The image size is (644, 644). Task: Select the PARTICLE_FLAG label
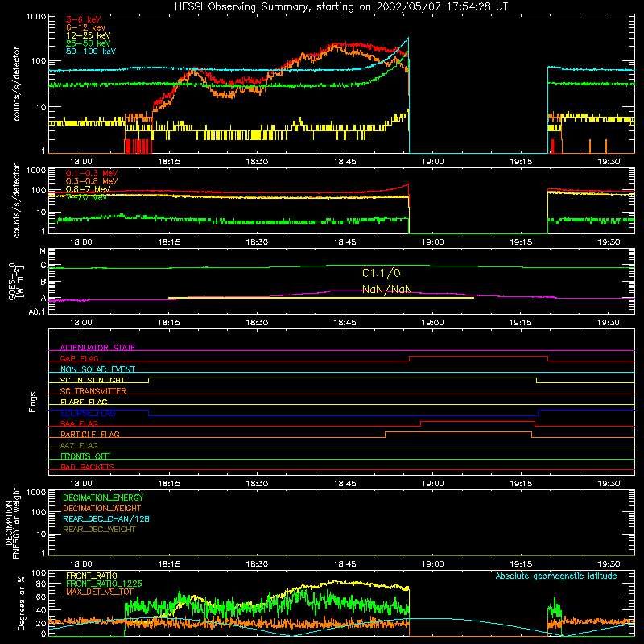pos(90,434)
